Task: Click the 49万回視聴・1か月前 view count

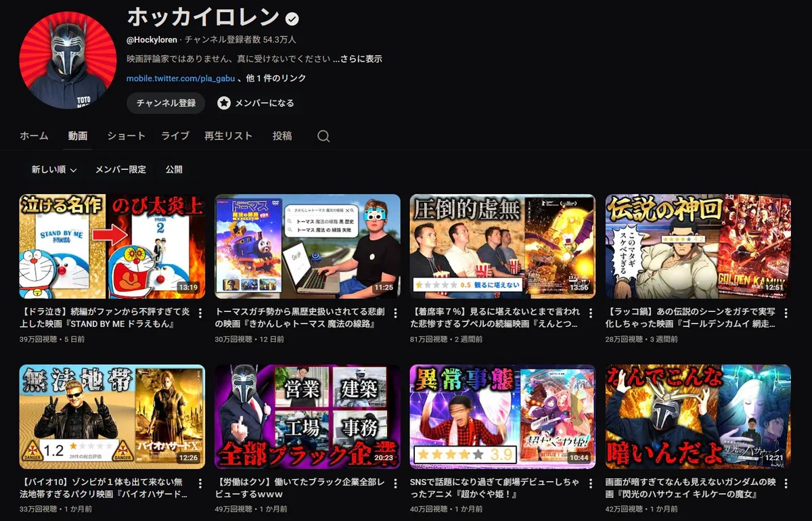Action: [250, 509]
